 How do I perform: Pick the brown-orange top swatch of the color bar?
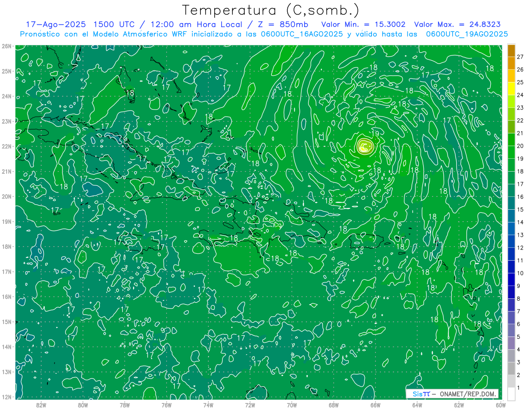tap(511, 51)
